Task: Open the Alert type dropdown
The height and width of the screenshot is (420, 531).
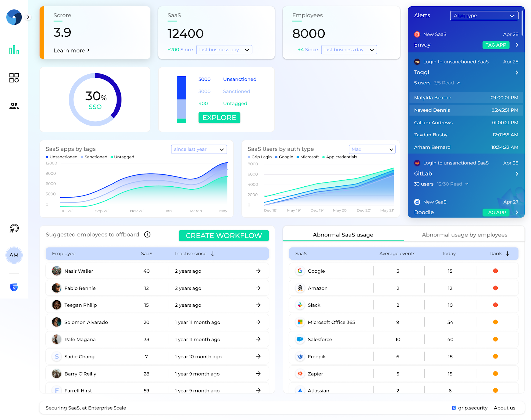Action: coord(484,15)
